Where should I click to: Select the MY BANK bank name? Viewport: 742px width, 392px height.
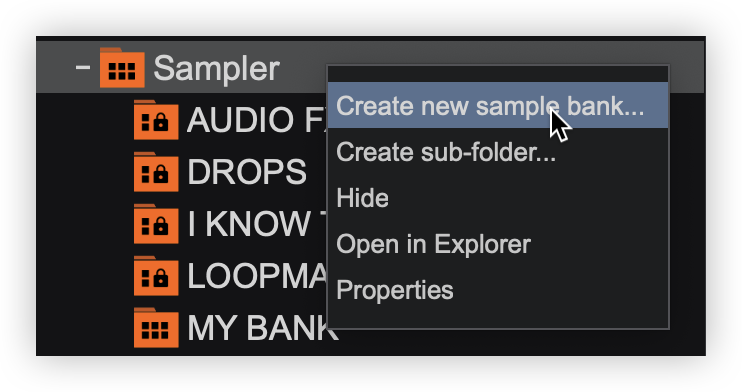click(263, 328)
